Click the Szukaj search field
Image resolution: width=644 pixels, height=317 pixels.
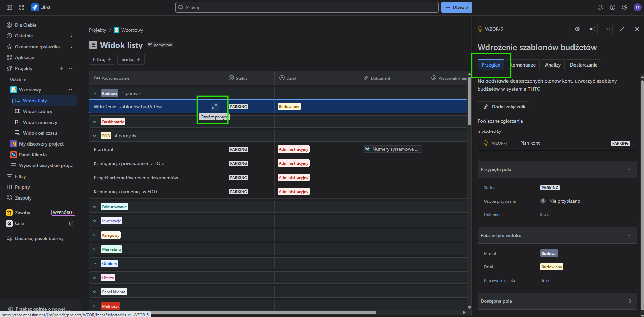coord(307,7)
